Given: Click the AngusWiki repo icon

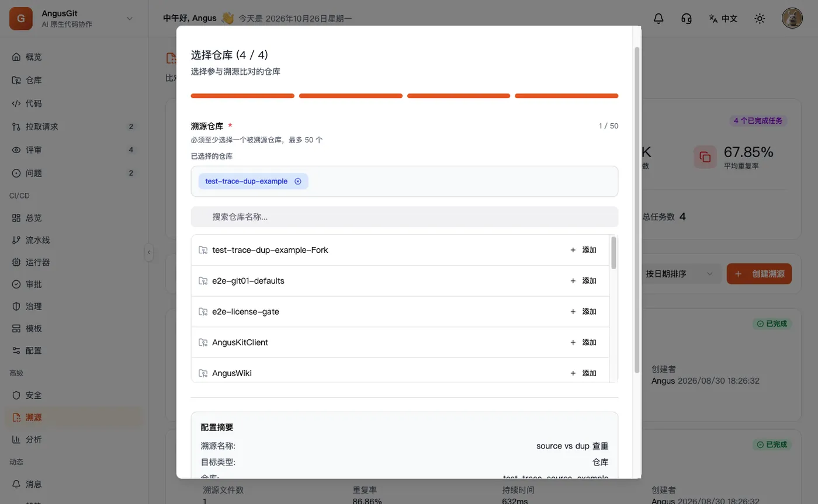Looking at the screenshot, I should [x=203, y=373].
